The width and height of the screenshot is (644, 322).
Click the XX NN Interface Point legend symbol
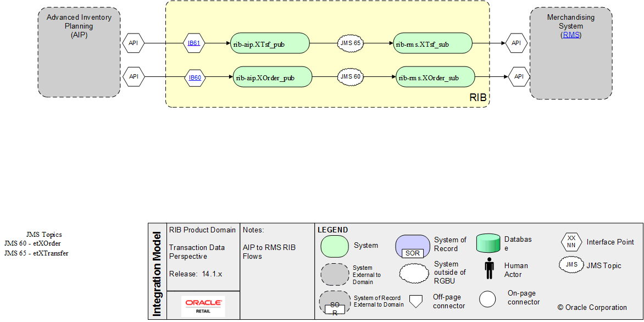(x=570, y=242)
